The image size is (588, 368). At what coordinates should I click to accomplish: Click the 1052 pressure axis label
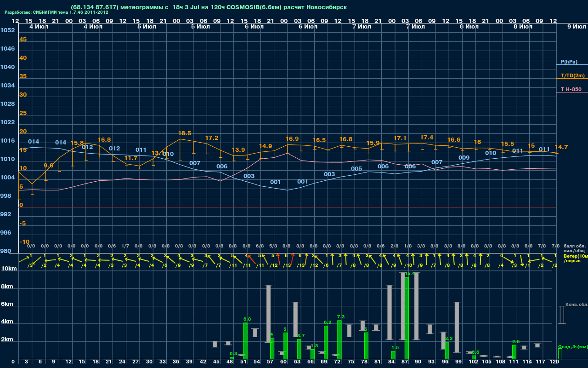[7, 30]
